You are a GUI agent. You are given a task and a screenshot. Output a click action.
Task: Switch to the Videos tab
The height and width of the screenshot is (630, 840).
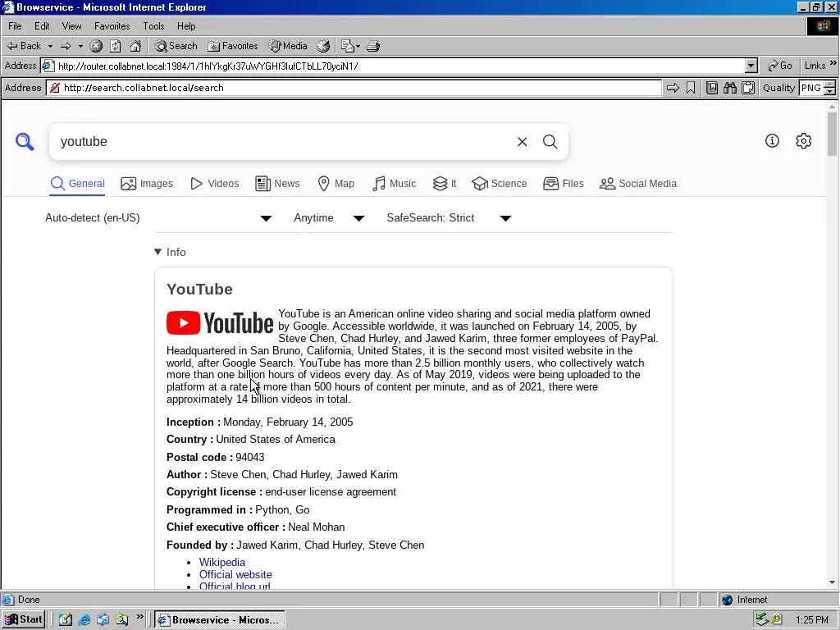tap(215, 184)
